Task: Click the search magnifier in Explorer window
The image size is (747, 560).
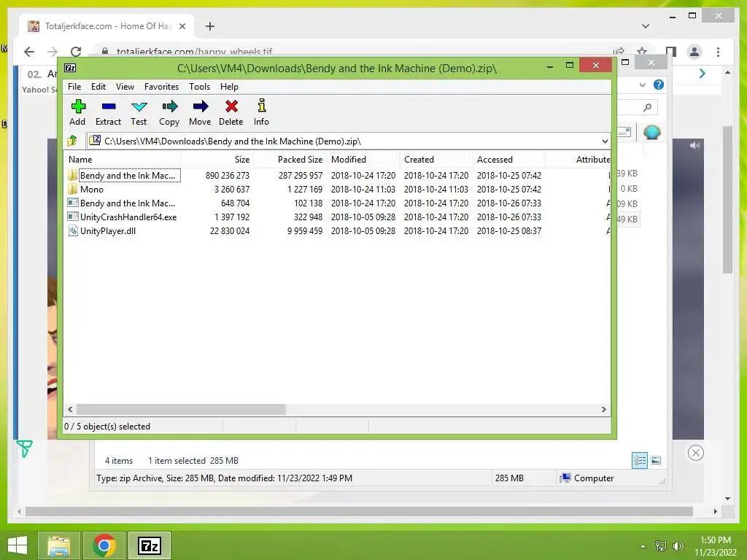Action: [x=647, y=108]
